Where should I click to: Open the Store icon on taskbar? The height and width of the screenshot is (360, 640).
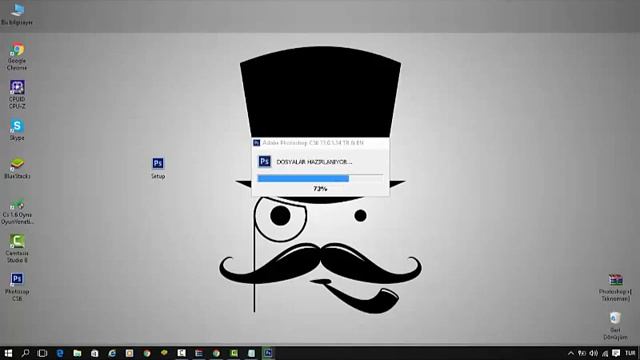click(95, 353)
